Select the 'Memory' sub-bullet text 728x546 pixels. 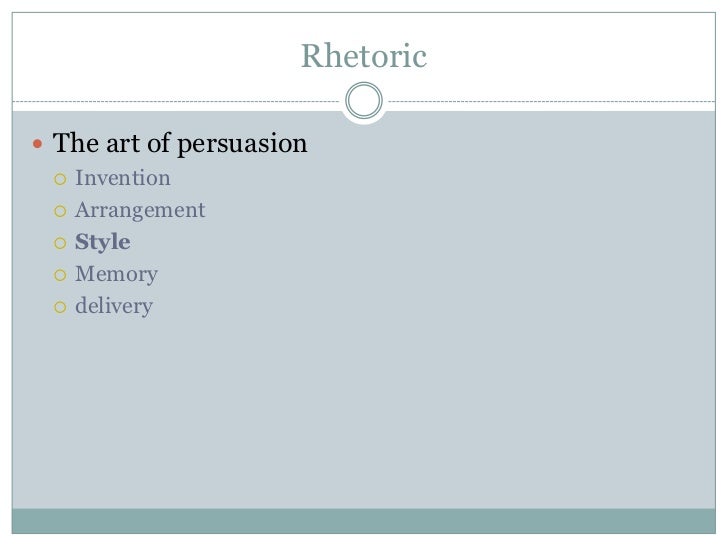tap(116, 274)
